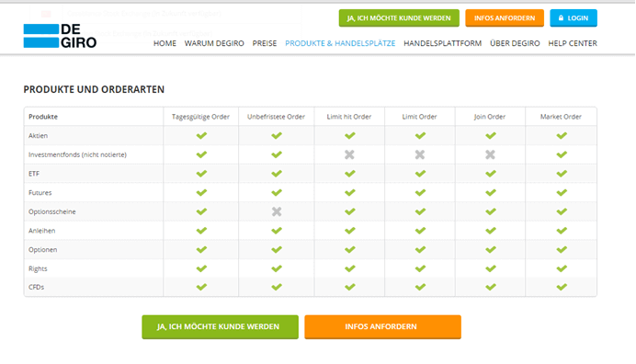Click the bottom orange 'Infos anfordern' button
The width and height of the screenshot is (636, 364).
pos(383,326)
